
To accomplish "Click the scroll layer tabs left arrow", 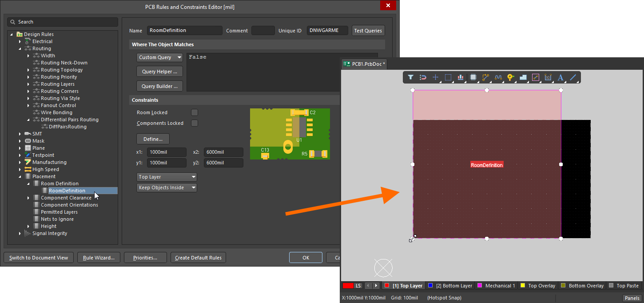I will [368, 286].
